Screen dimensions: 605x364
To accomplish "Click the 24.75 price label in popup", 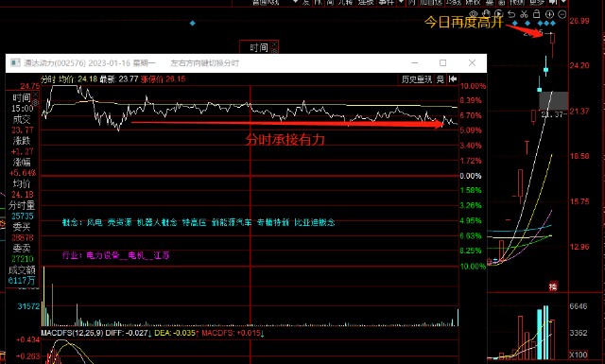I will 29,86.
